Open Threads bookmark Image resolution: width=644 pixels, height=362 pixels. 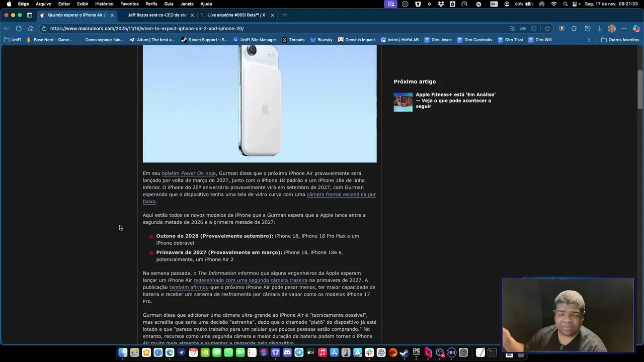pyautogui.click(x=293, y=40)
